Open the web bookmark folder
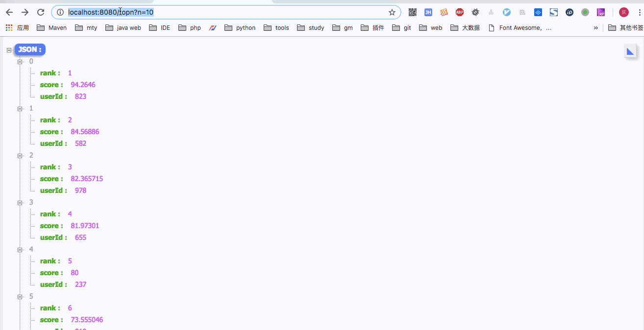Screen dimensions: 644x330 click(x=431, y=28)
